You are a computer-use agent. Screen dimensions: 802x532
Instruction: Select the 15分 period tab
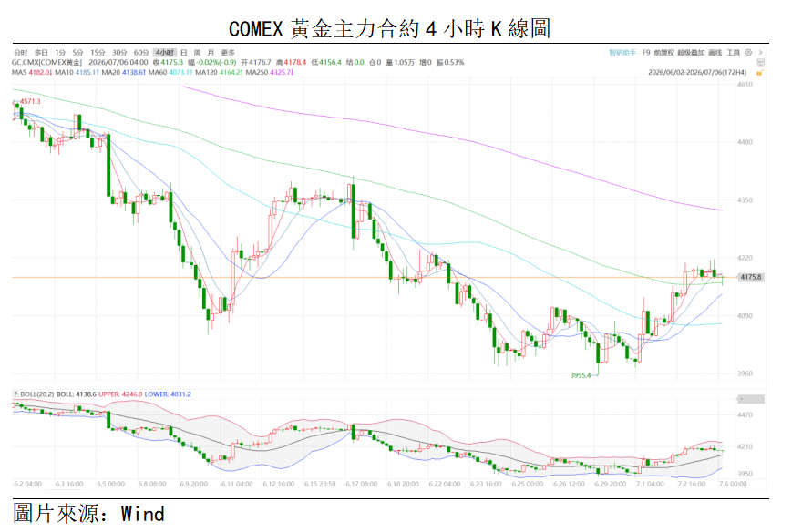[x=98, y=53]
